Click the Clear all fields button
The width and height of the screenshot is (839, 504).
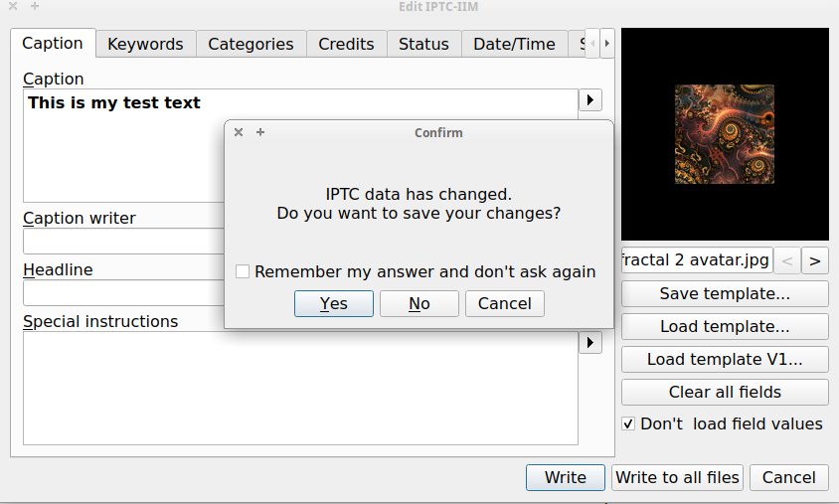coord(725,392)
